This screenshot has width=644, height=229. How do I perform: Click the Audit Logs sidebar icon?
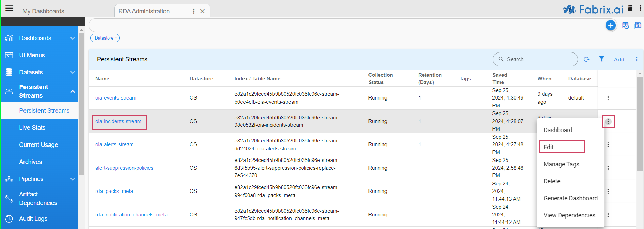click(9, 219)
